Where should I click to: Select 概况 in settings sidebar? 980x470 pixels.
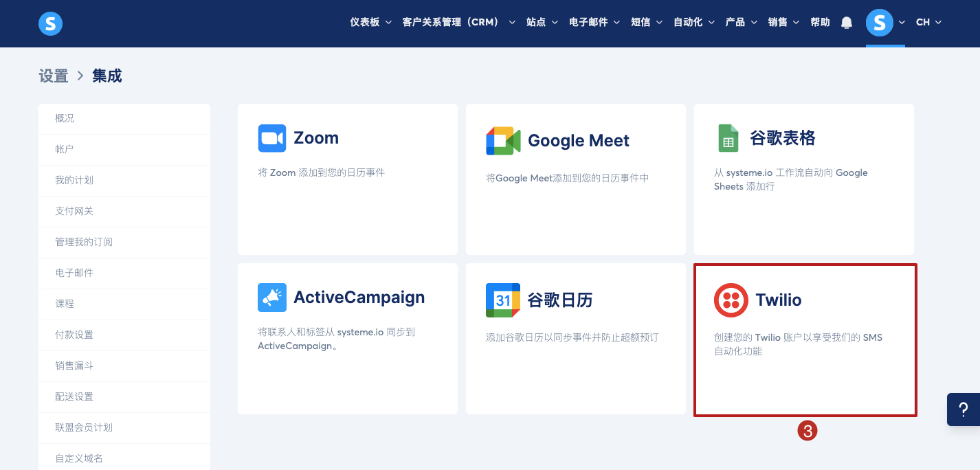pyautogui.click(x=124, y=119)
